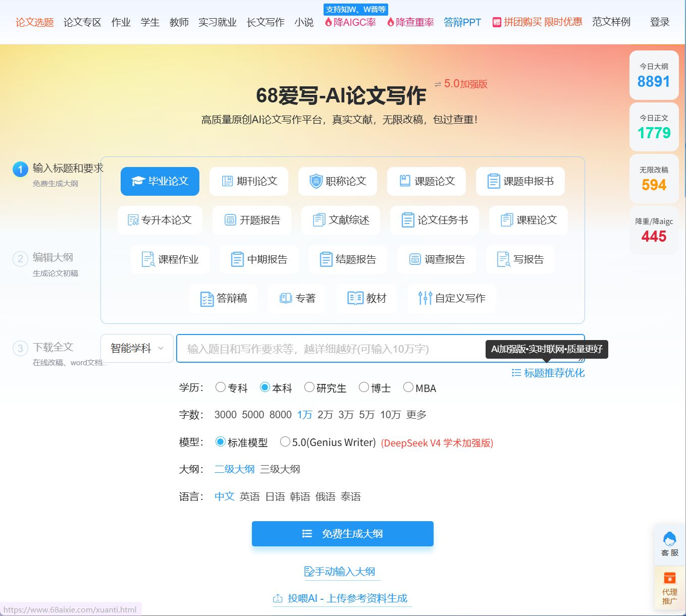Set word count to 8000
The height and width of the screenshot is (616, 686).
tap(281, 415)
